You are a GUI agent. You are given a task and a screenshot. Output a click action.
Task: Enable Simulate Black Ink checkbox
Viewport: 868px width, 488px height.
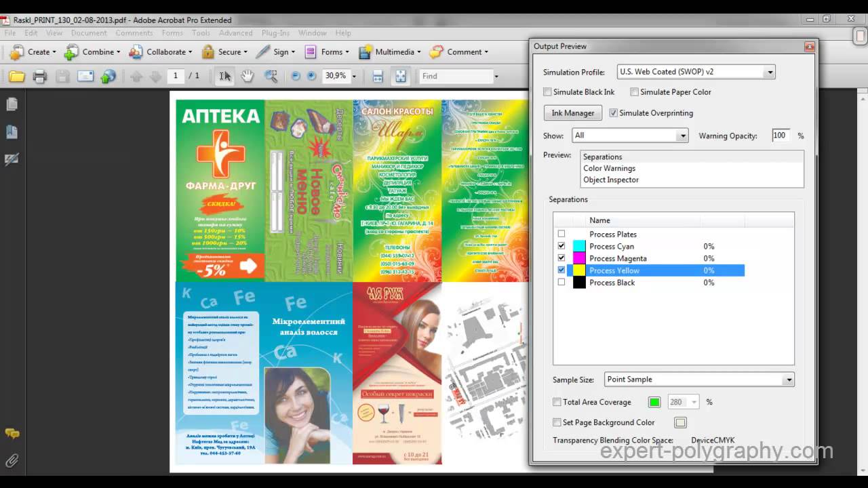[547, 92]
